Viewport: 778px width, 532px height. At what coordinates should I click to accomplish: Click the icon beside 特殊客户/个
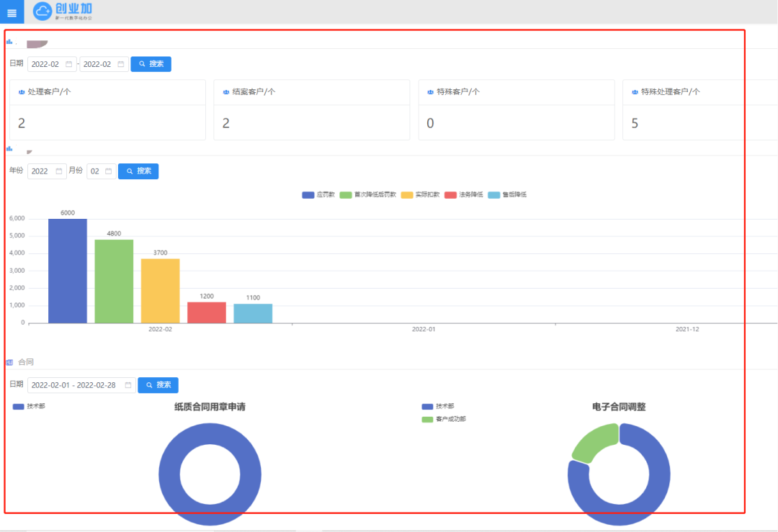point(431,92)
